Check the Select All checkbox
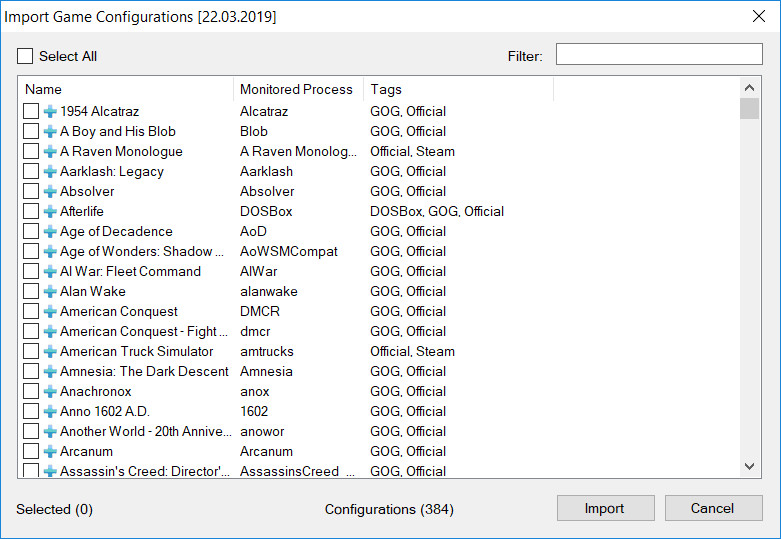Image resolution: width=781 pixels, height=539 pixels. tap(25, 56)
